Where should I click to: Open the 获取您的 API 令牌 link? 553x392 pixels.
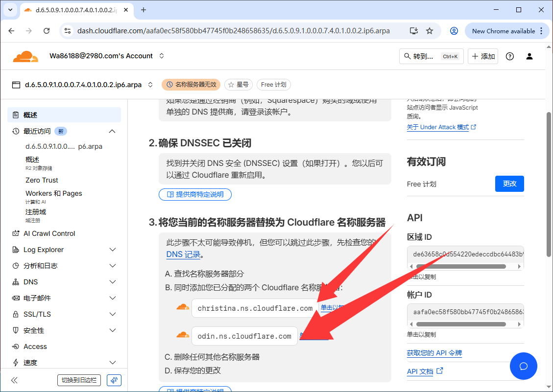434,353
